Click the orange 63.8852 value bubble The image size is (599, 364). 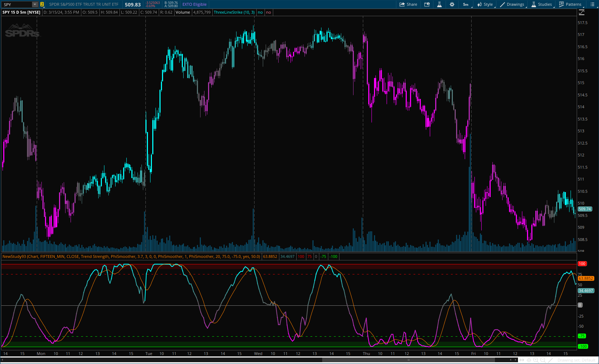pos(586,278)
